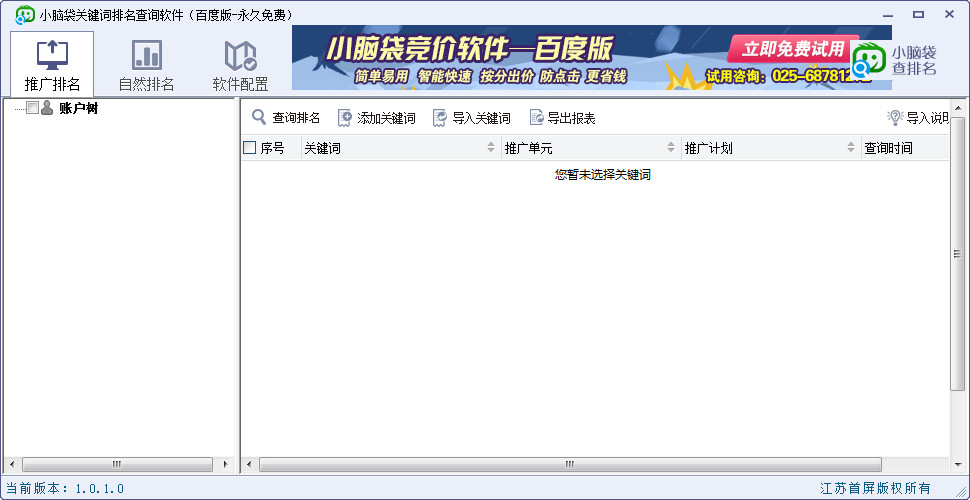Open the 推广排名 tab
The width and height of the screenshot is (970, 500).
(52, 63)
